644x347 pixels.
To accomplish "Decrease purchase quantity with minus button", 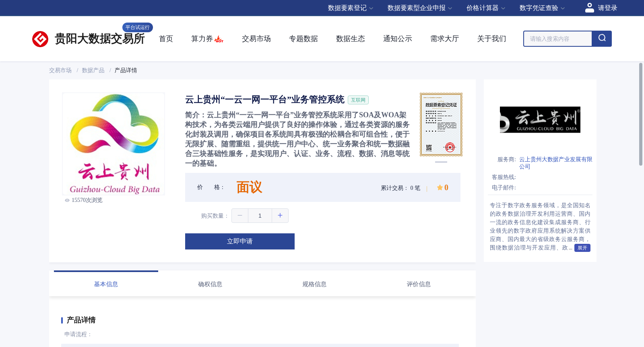I will pyautogui.click(x=240, y=216).
